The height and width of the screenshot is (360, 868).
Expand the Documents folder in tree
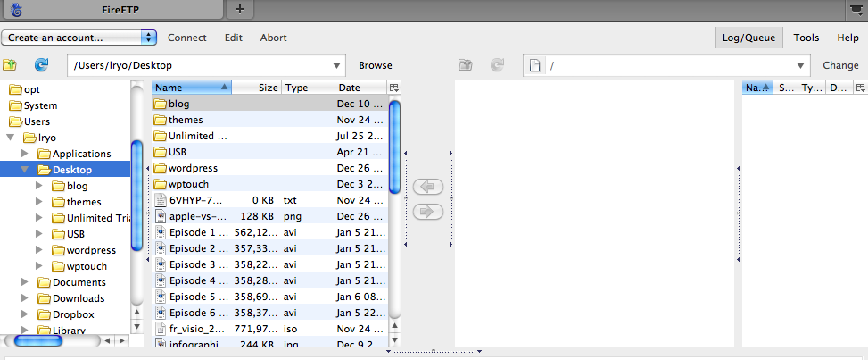(25, 282)
